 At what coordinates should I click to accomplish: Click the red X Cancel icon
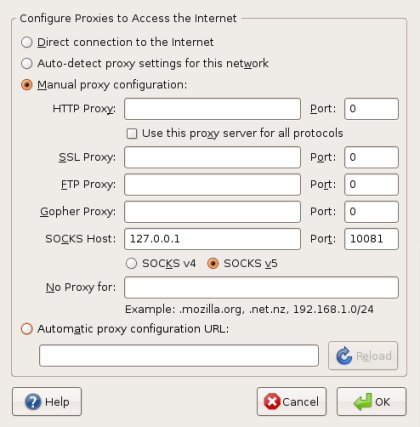[272, 401]
